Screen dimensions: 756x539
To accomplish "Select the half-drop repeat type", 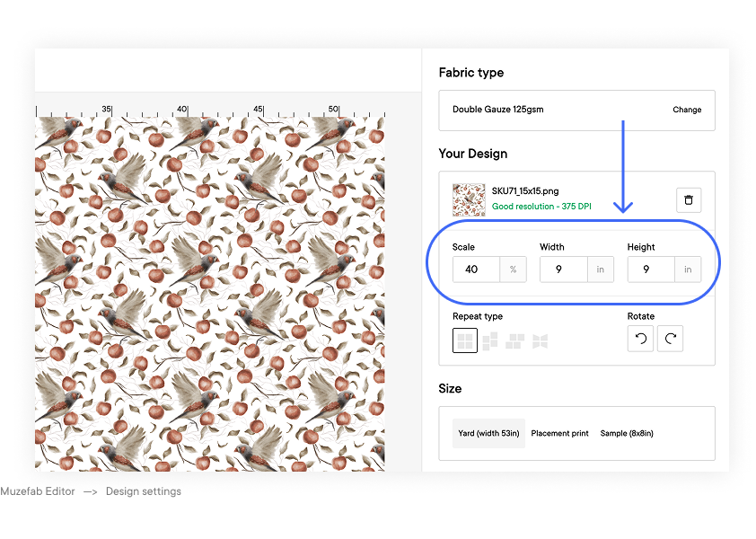I will tap(490, 340).
